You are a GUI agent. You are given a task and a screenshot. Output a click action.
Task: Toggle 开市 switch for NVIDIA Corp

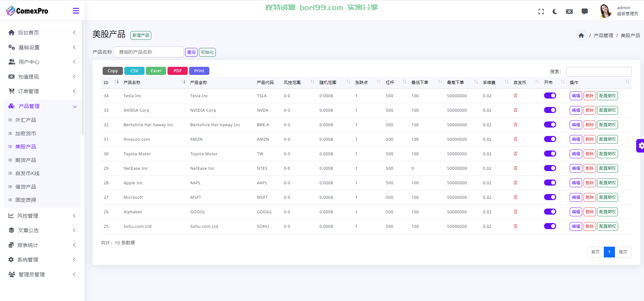coord(550,110)
